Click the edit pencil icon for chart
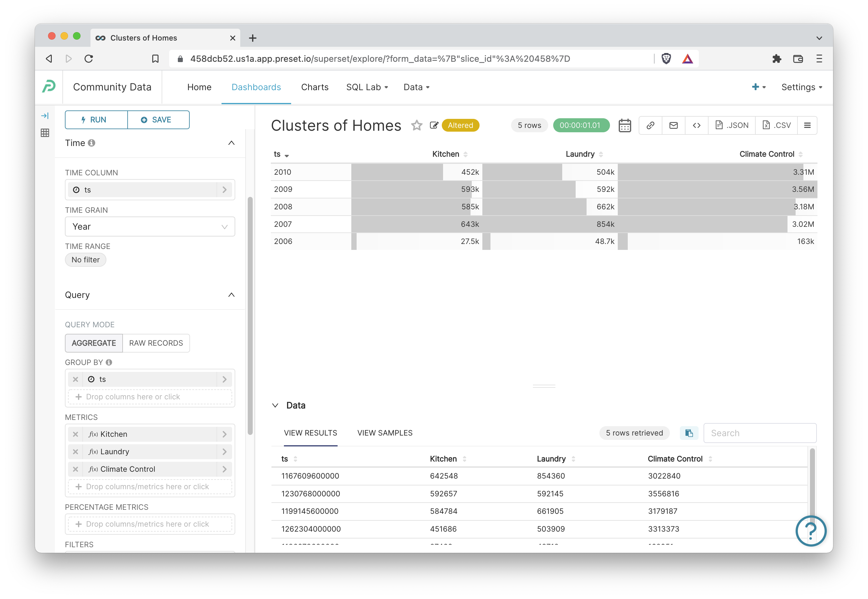This screenshot has width=868, height=599. (435, 126)
